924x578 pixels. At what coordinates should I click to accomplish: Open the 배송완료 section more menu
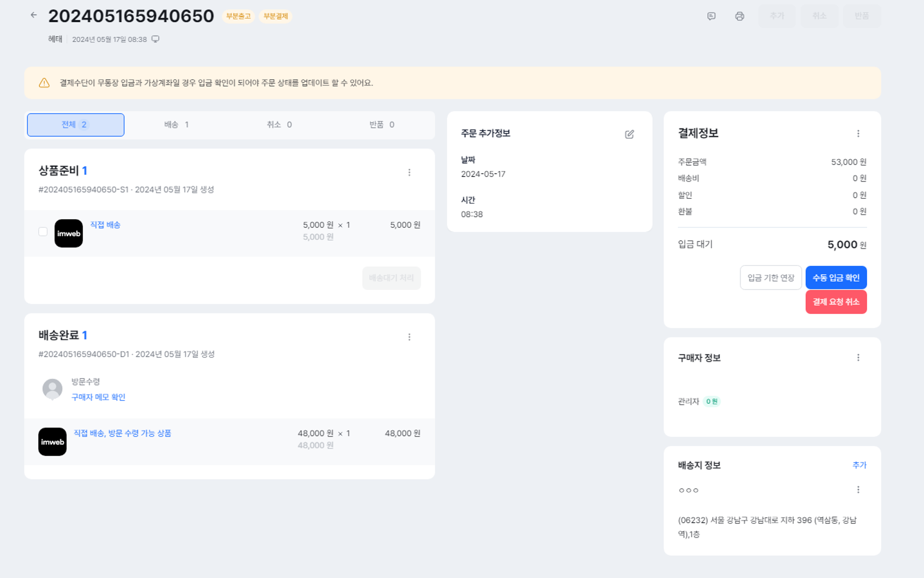tap(409, 337)
